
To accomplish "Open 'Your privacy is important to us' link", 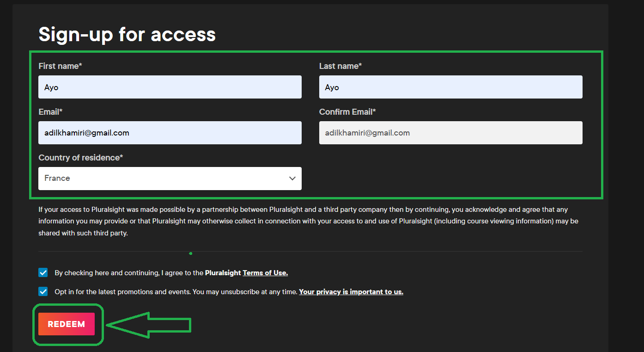I will (351, 292).
